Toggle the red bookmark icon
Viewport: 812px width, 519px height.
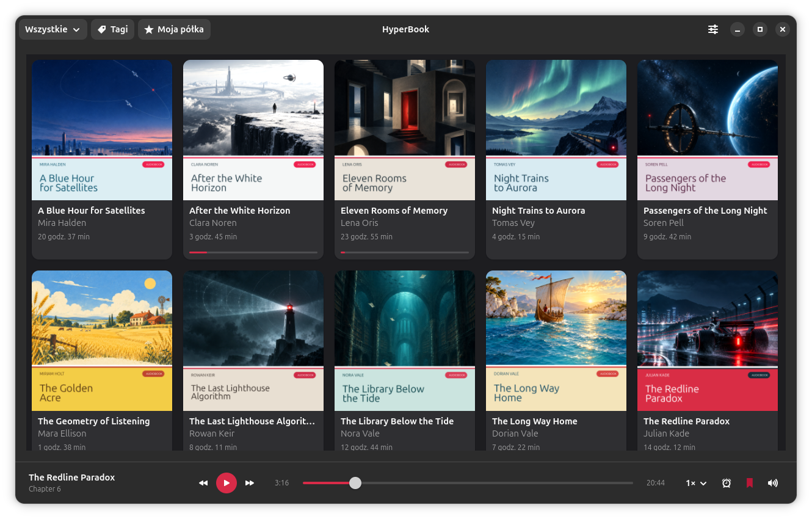coord(750,483)
